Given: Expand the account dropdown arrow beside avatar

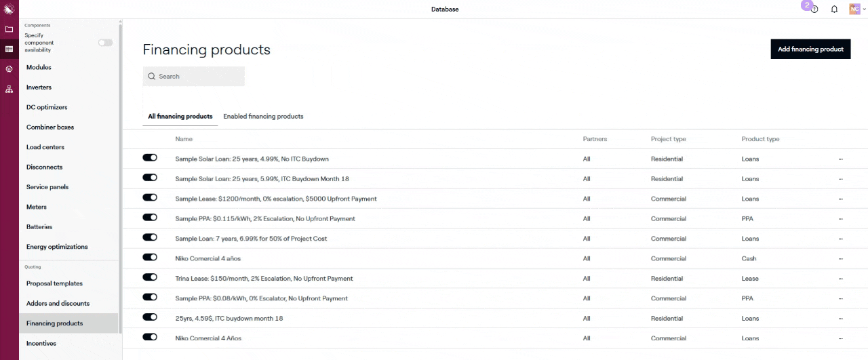Looking at the screenshot, I should click(864, 9).
